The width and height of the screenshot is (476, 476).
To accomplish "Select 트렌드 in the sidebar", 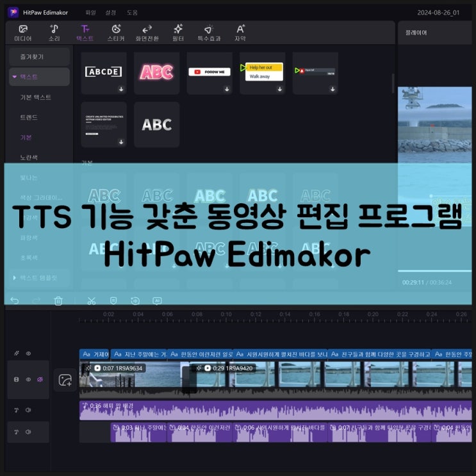I will point(29,117).
